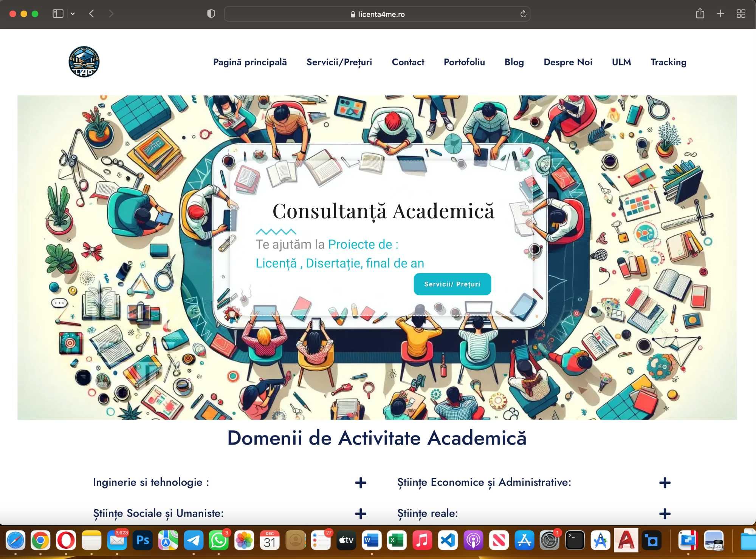Image resolution: width=756 pixels, height=559 pixels.
Task: Launch AutoCAD from the Dock
Action: pos(626,540)
